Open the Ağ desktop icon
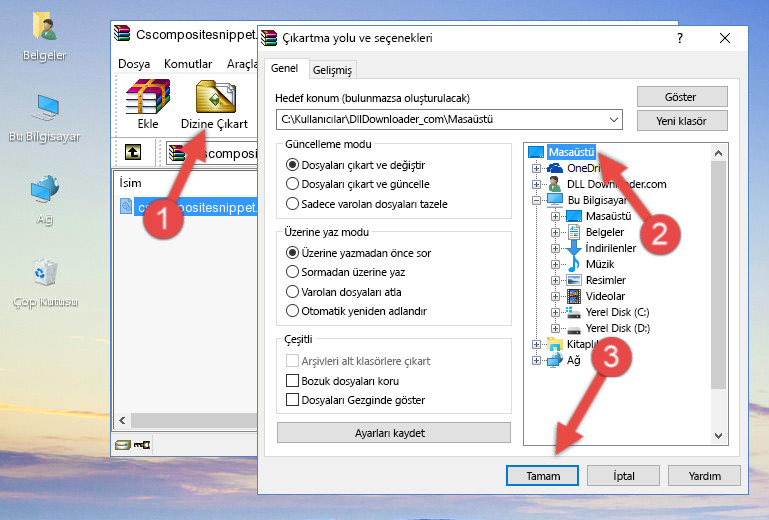 45,199
